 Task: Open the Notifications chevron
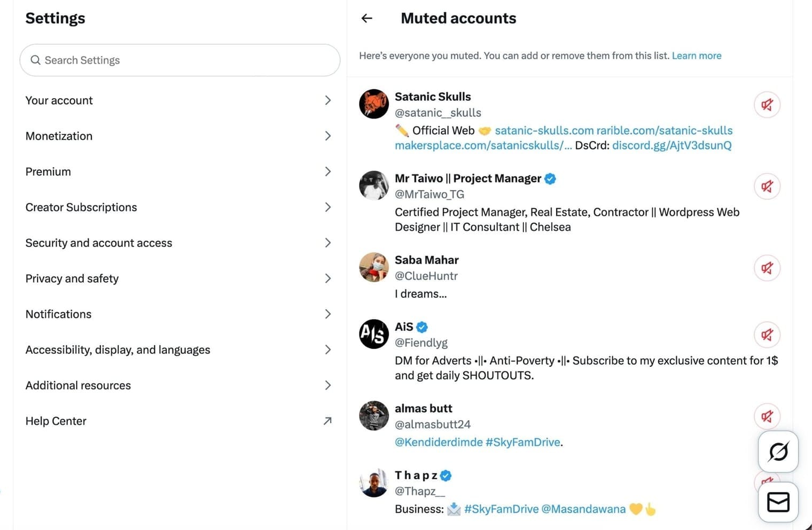tap(327, 314)
